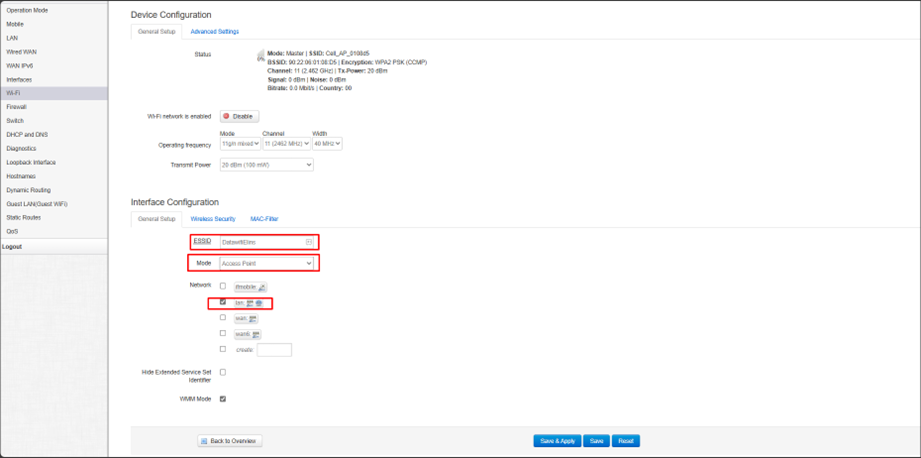
Task: Enable the ifmobile network checkbox
Action: (223, 286)
